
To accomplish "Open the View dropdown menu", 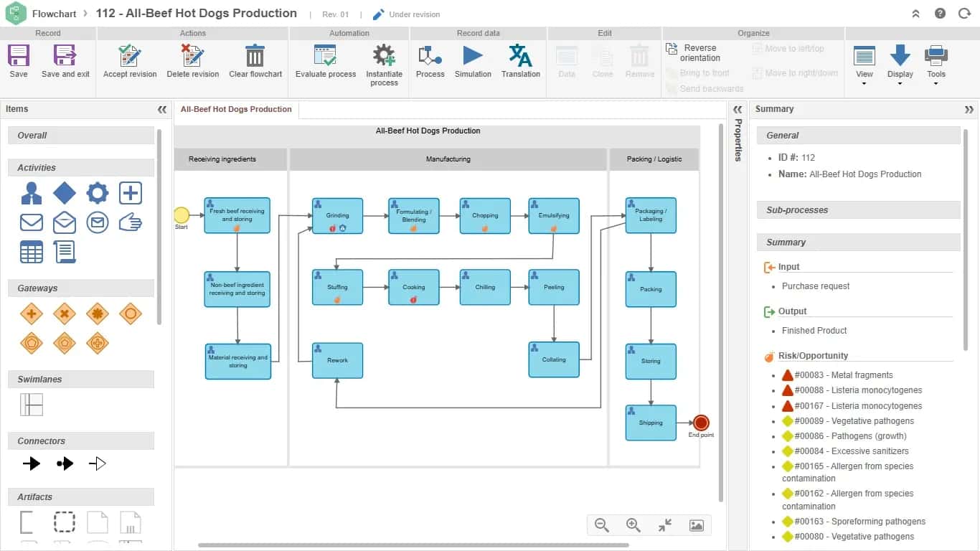I will (x=864, y=65).
